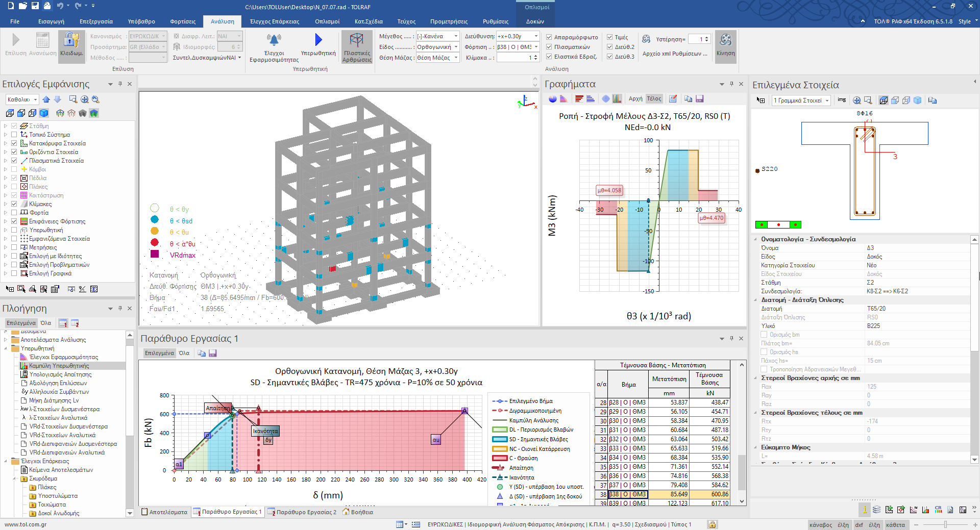Open the Μέγεθος dropdown
The height and width of the screenshot is (530, 980).
pos(456,36)
